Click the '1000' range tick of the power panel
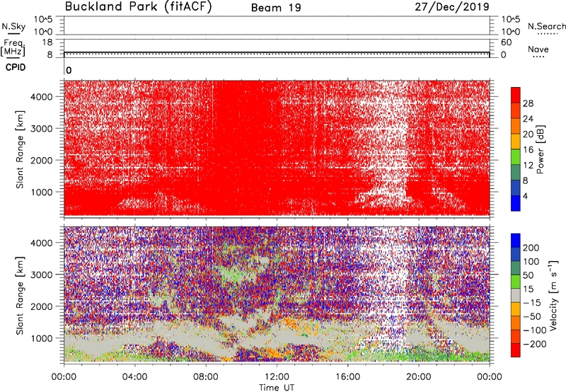This screenshot has width=566, height=392. [41, 192]
